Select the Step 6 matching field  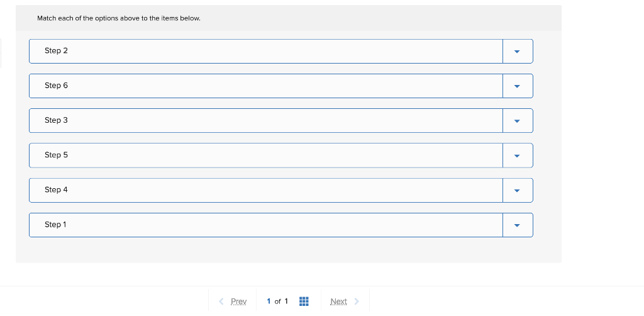[265, 86]
